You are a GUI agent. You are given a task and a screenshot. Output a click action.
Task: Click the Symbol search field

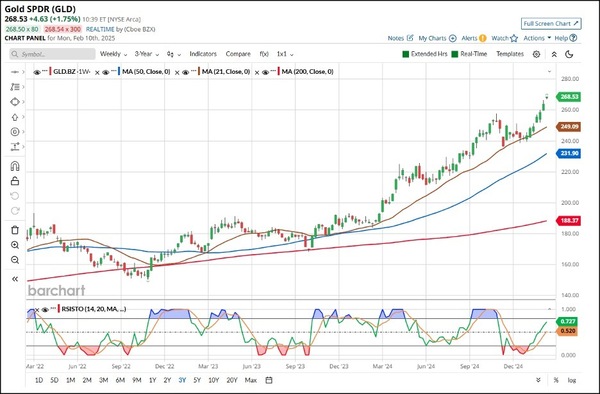coord(52,54)
